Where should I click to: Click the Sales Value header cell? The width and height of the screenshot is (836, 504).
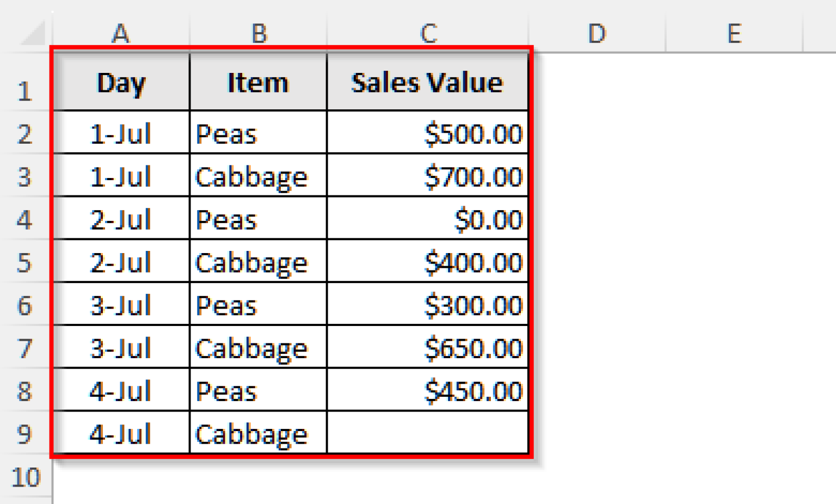[429, 82]
